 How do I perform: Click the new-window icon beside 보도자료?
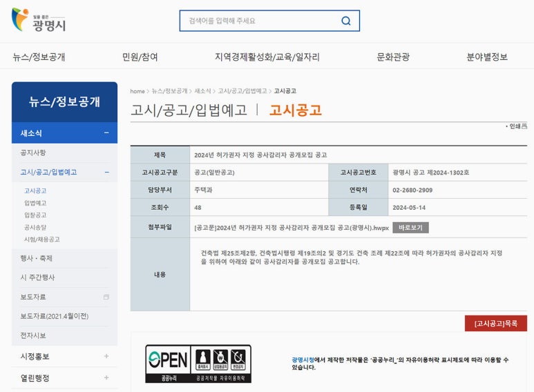point(106,297)
